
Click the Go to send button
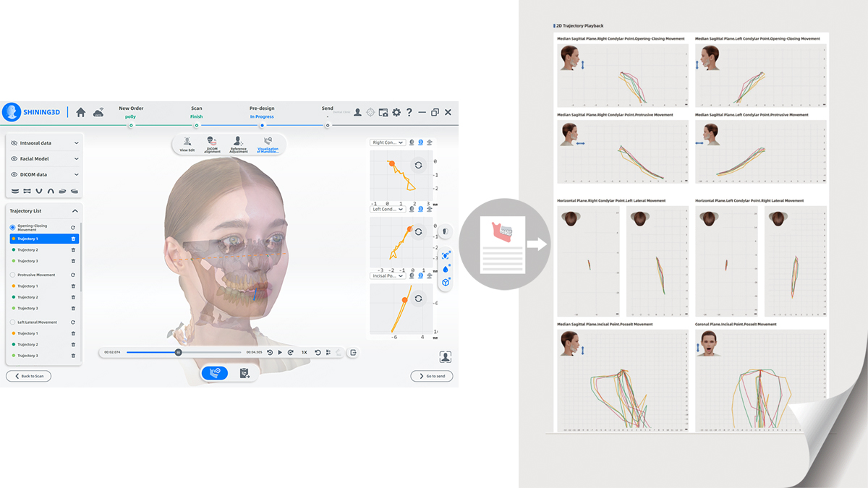point(432,376)
